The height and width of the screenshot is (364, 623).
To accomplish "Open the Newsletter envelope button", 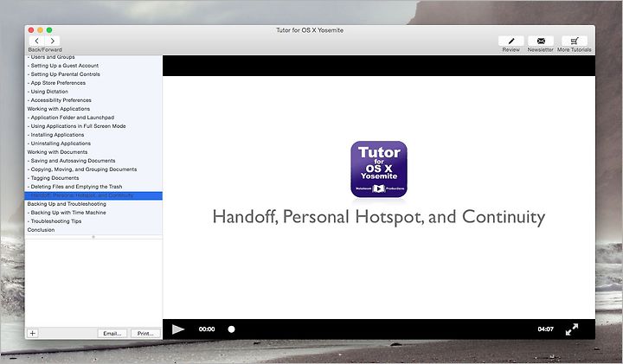I will point(541,41).
